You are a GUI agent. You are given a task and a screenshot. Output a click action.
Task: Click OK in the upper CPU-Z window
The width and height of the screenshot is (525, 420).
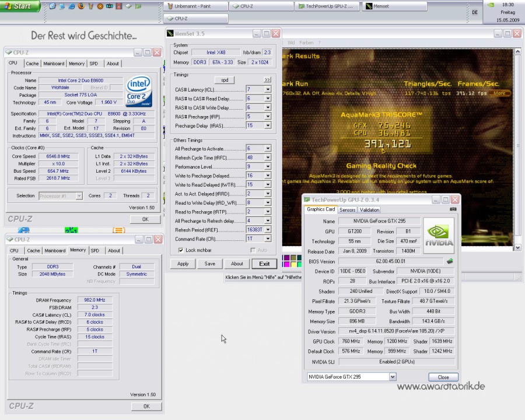coord(145,219)
